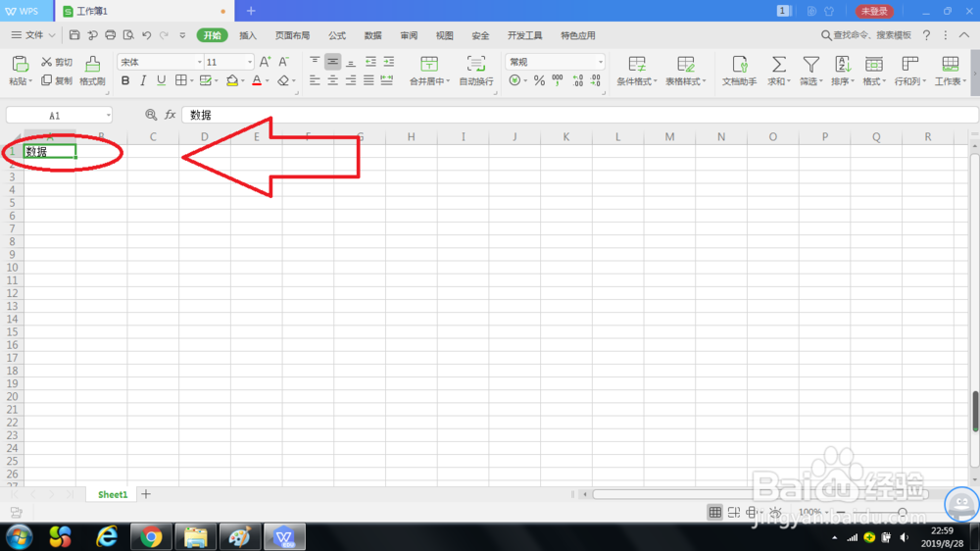
Task: Decrease font size with the A- icon
Action: pos(284,62)
